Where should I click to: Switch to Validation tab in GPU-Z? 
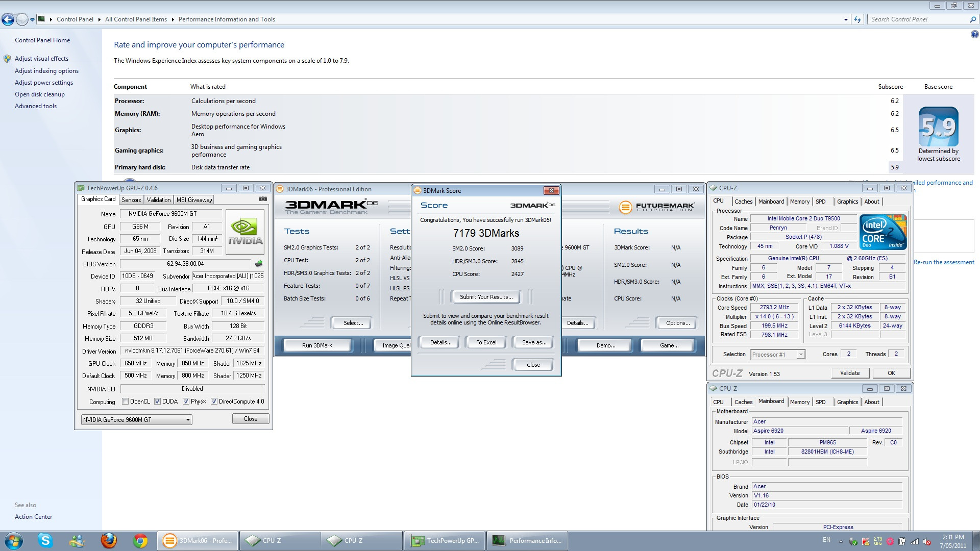coord(159,200)
